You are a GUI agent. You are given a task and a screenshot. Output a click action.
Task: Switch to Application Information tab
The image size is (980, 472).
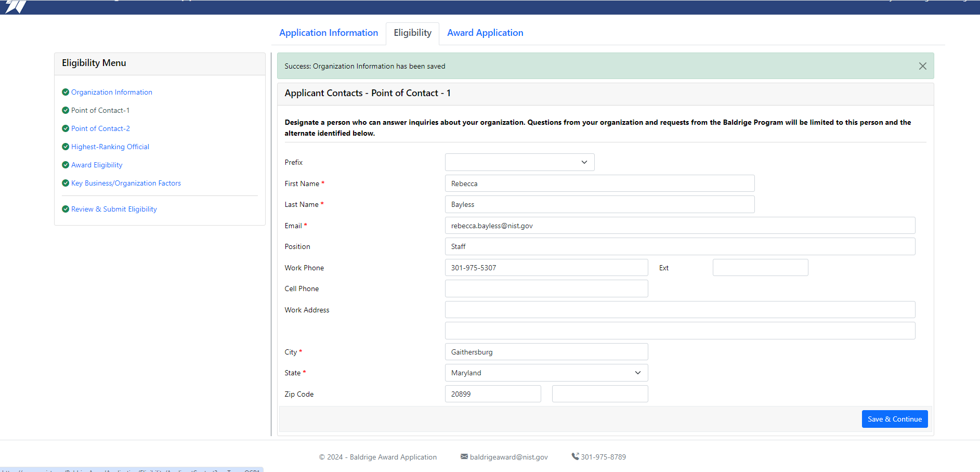tap(329, 33)
